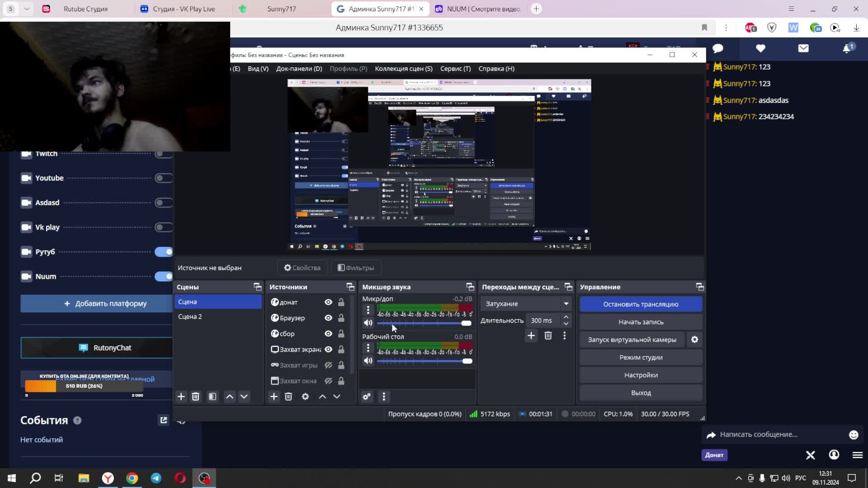
Task: Click Начать запись button
Action: click(x=641, y=322)
